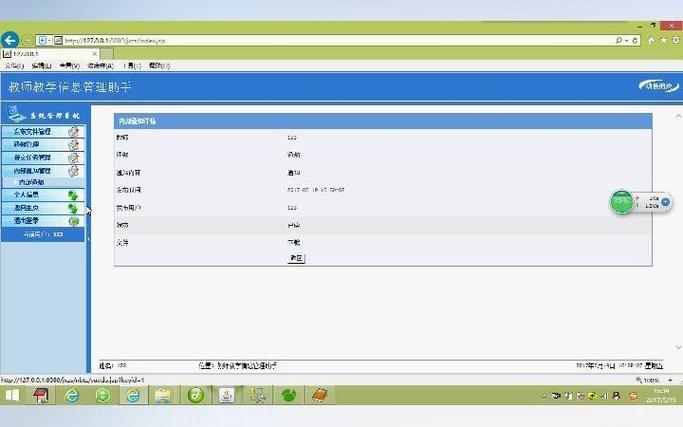
Task: Open the active Internet Explorer taskbar icon
Action: (x=133, y=395)
